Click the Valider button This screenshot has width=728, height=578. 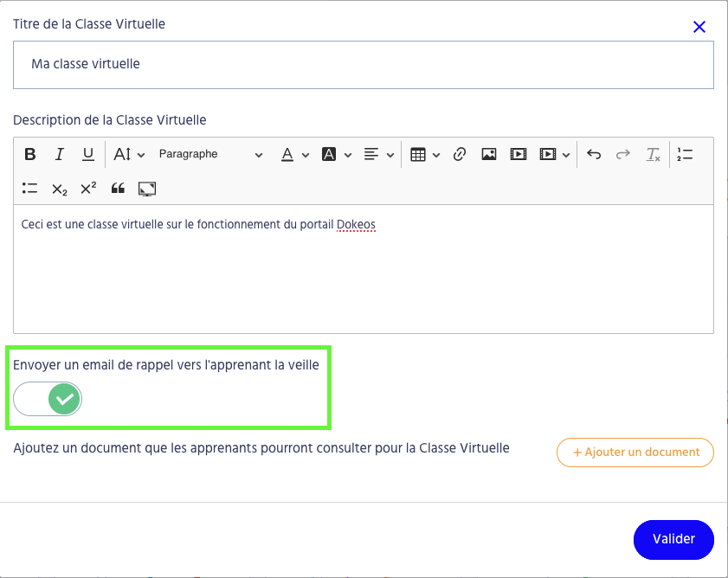click(673, 539)
